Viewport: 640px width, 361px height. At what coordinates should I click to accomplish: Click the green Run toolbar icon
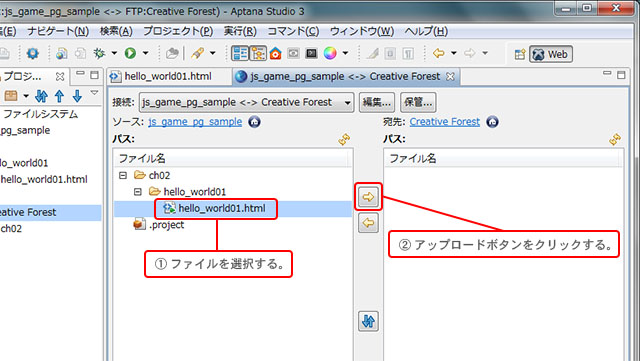coord(130,53)
